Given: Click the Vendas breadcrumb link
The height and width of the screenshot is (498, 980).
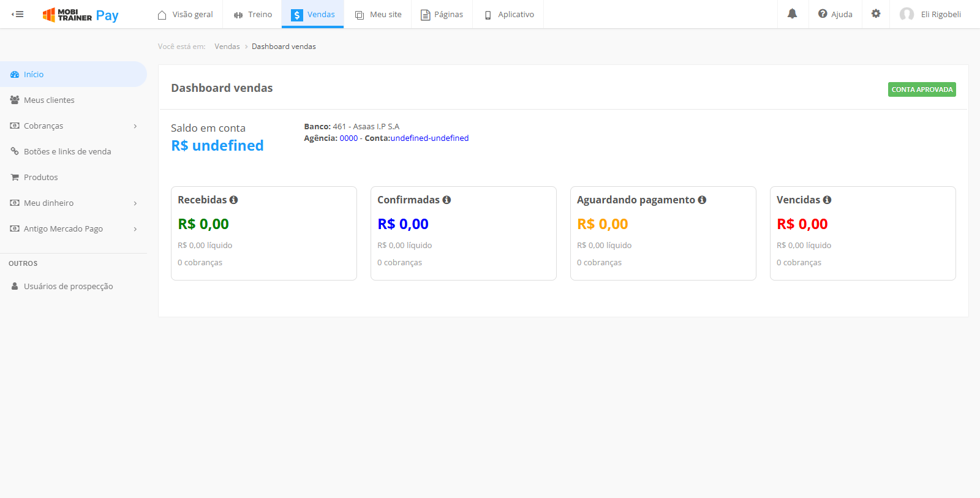Looking at the screenshot, I should [x=227, y=47].
